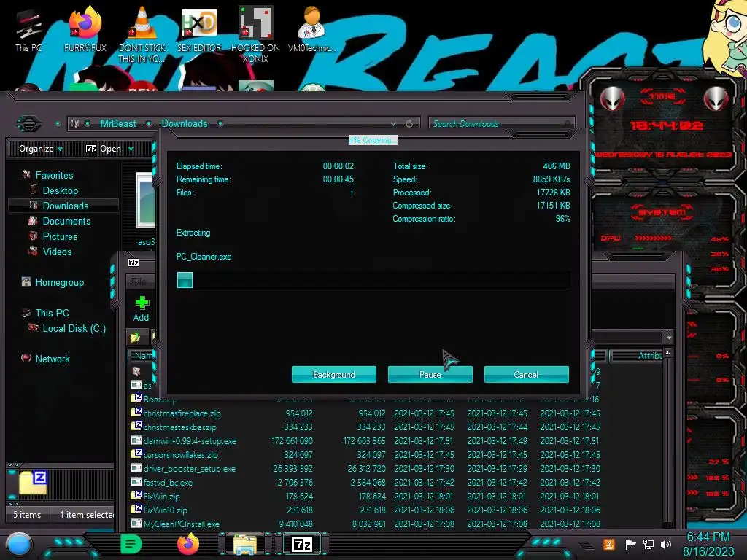Screen dimensions: 747x560
Task: Cancel the extraction
Action: coord(527,374)
